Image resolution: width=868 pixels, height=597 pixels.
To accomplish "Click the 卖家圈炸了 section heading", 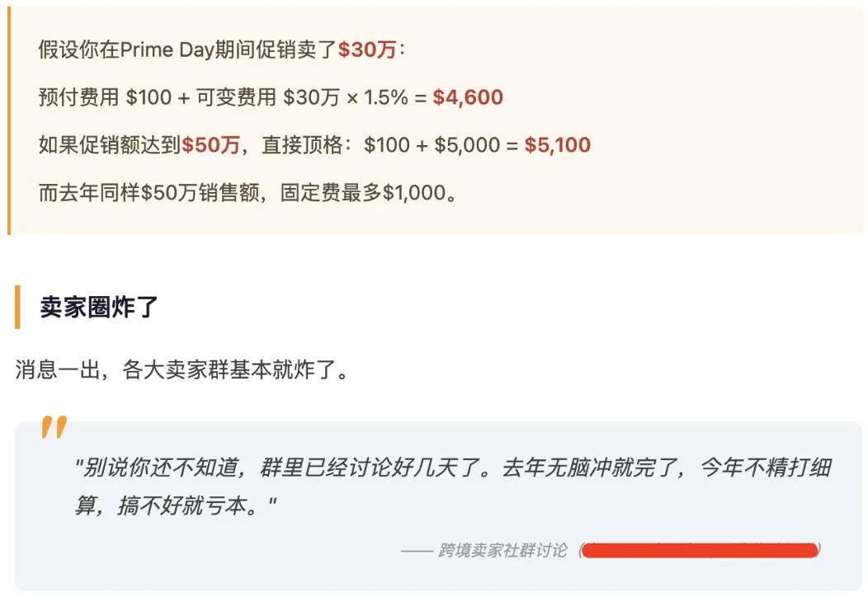I will click(99, 308).
